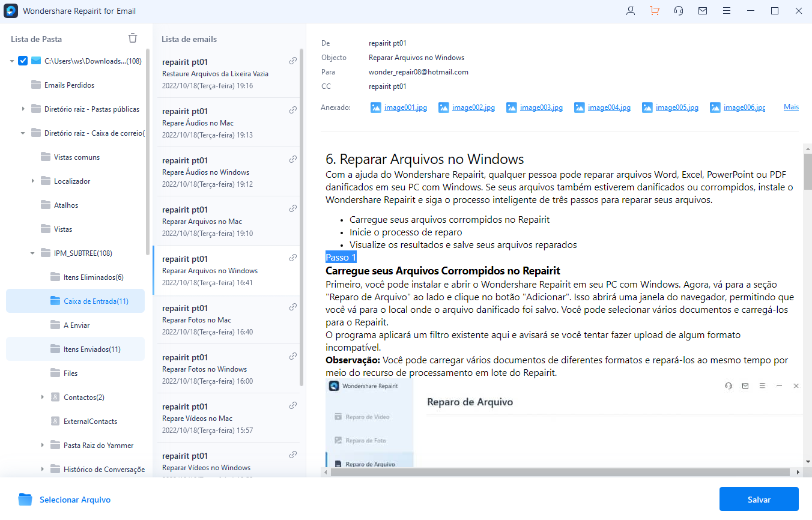Collapse the C:\Users\ws\Downloads root node
The height and width of the screenshot is (520, 812).
point(12,61)
